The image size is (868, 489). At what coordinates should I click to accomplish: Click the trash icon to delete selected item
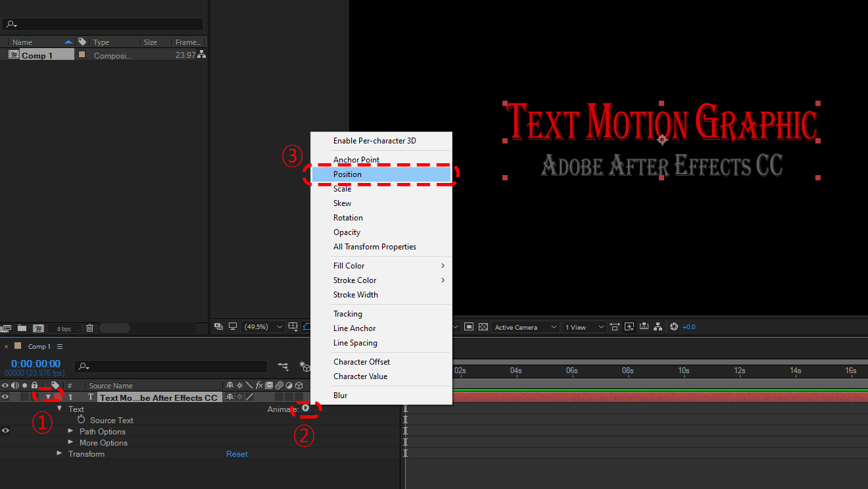pyautogui.click(x=90, y=328)
